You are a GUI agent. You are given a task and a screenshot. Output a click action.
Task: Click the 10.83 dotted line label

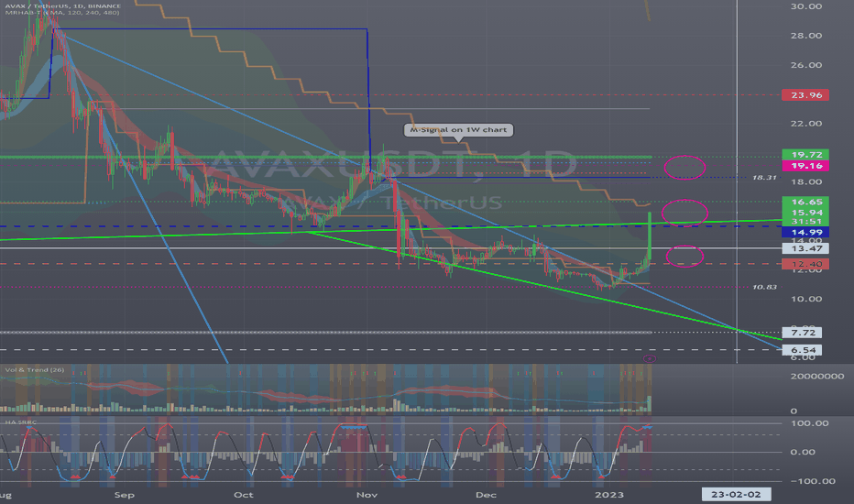tap(764, 287)
